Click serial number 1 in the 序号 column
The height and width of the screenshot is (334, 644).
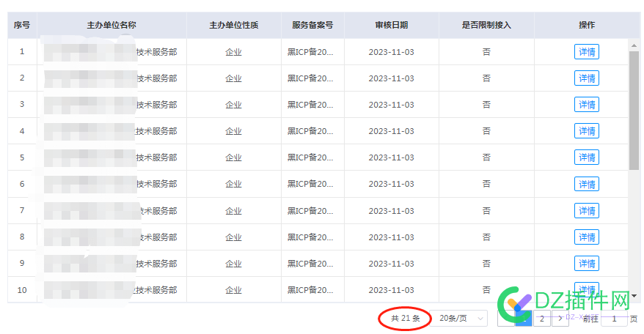point(22,52)
